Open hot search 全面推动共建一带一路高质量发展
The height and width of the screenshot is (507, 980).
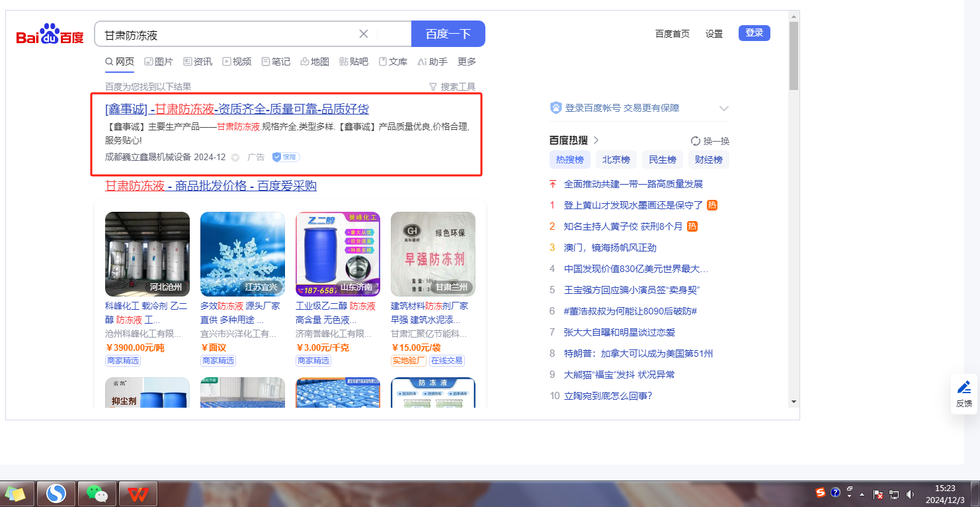tap(633, 184)
